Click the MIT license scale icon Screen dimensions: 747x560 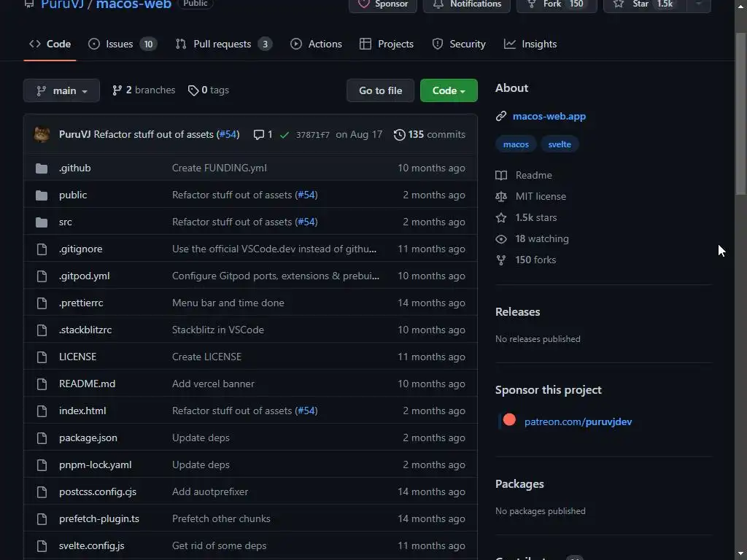point(501,197)
